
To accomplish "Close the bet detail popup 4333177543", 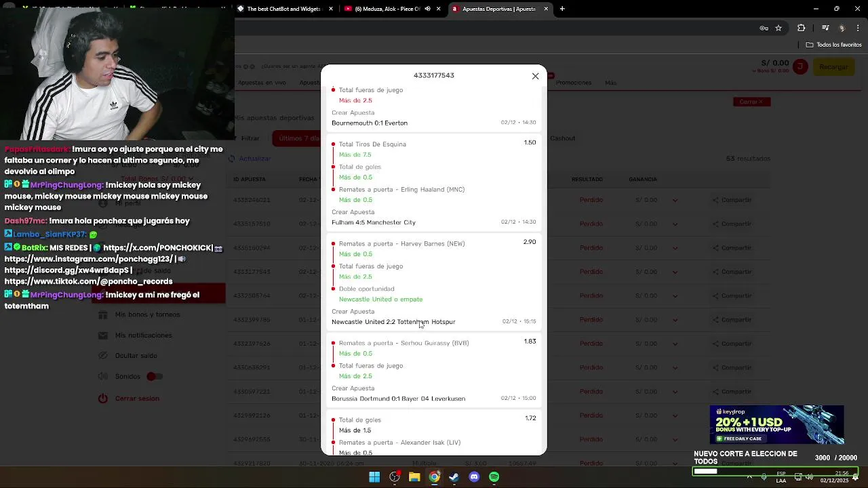I will (535, 76).
